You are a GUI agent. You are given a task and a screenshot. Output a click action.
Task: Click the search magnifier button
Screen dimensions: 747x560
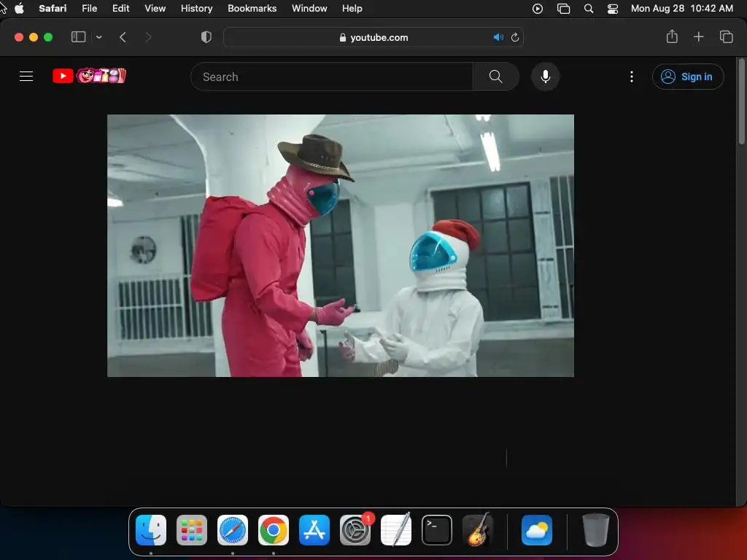coord(495,77)
